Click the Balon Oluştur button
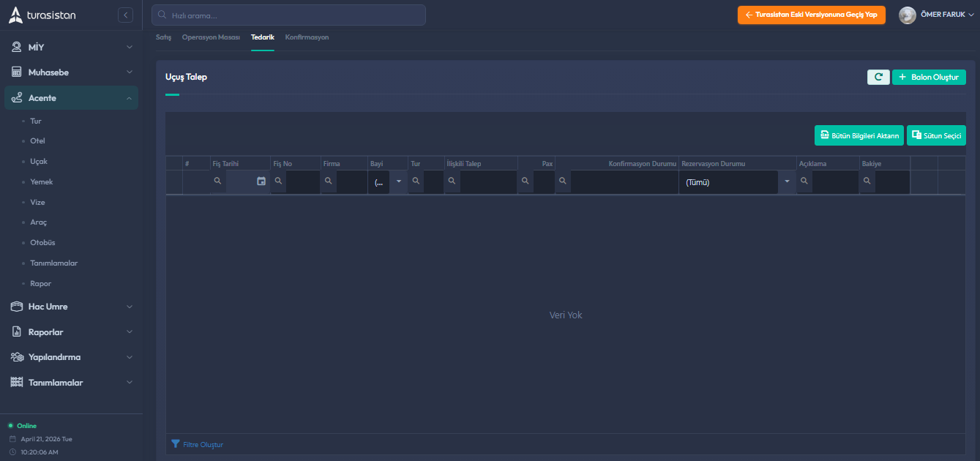Viewport: 980px width, 461px height. pyautogui.click(x=929, y=77)
